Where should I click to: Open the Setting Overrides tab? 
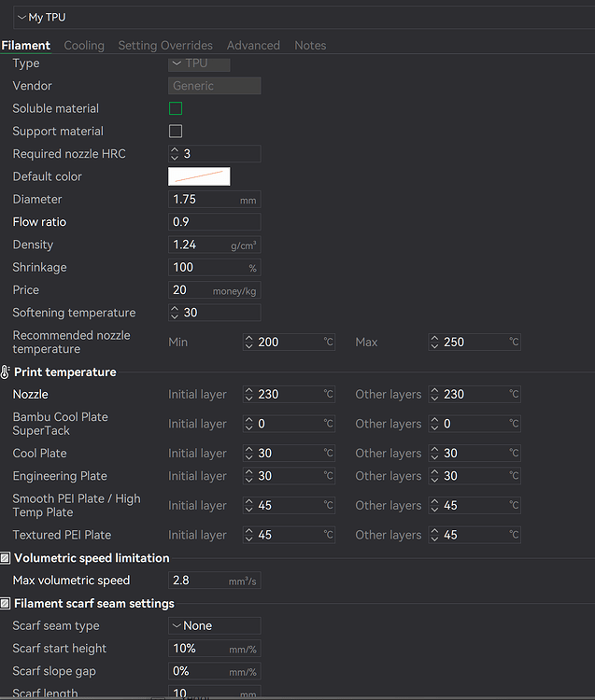point(165,46)
